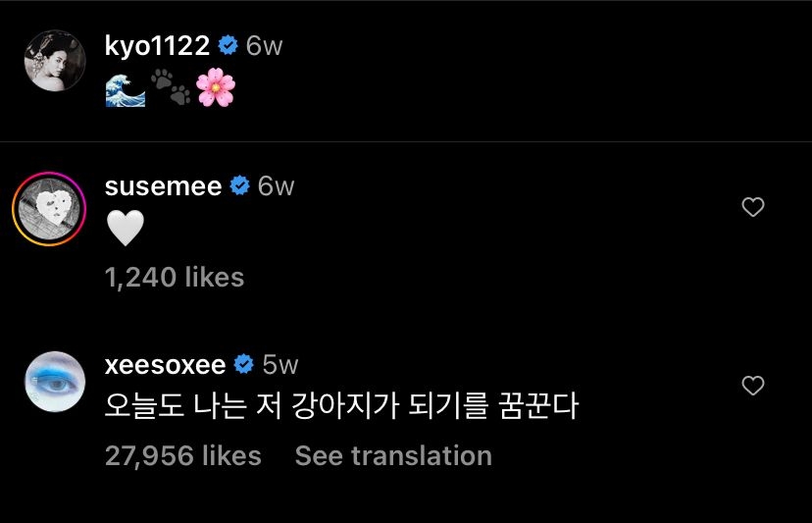Click the wave emoji in kyo1122's caption
This screenshot has width=812, height=523.
[x=124, y=89]
